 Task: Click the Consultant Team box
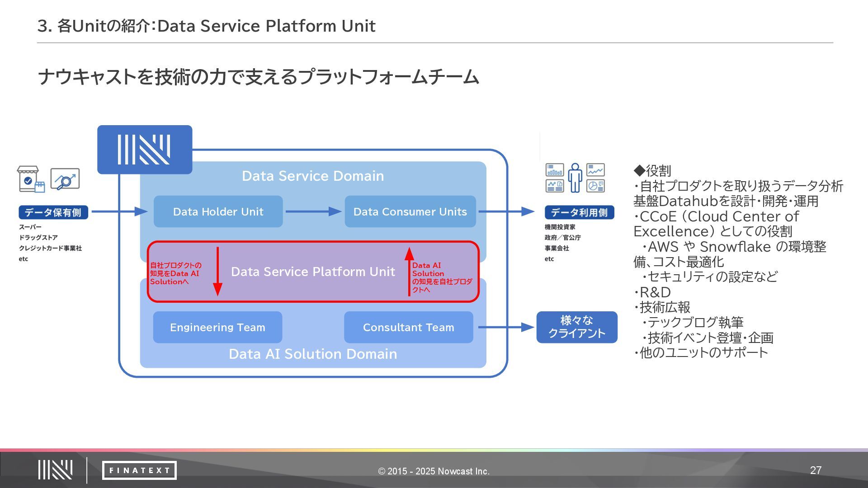(x=408, y=327)
